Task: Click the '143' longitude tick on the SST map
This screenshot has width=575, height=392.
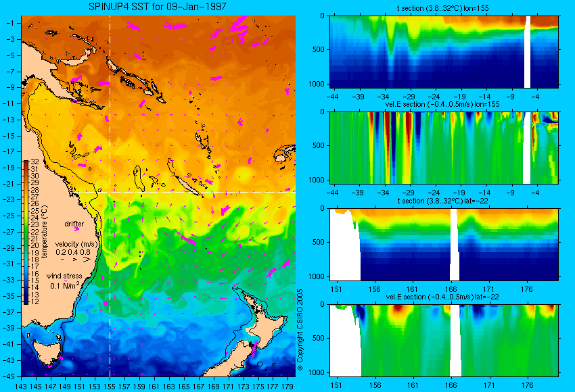Action: [x=21, y=386]
